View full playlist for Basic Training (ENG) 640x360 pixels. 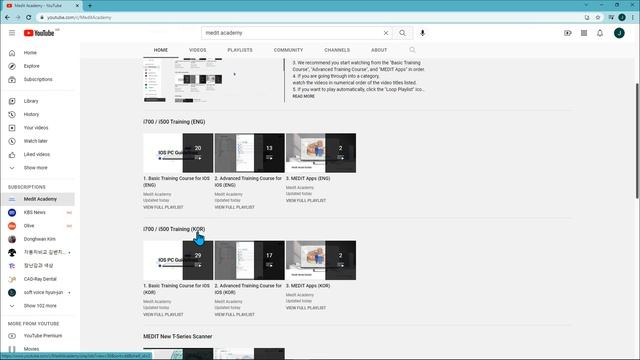pyautogui.click(x=163, y=207)
